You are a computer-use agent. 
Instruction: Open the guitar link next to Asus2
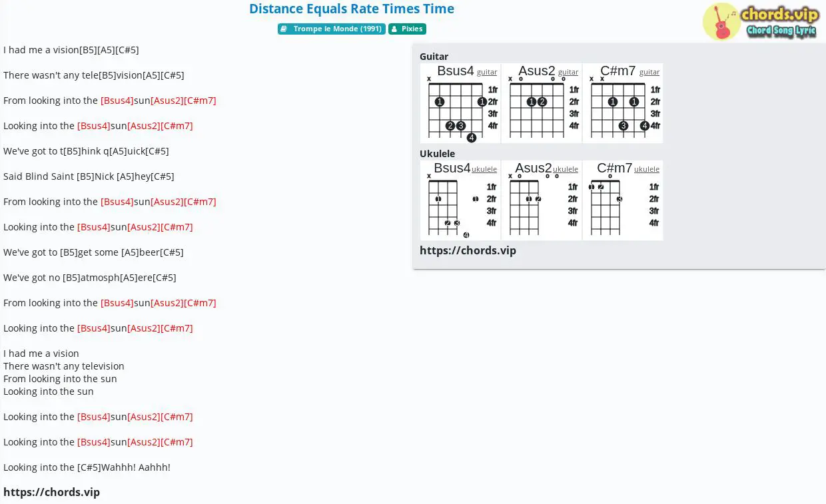(568, 72)
